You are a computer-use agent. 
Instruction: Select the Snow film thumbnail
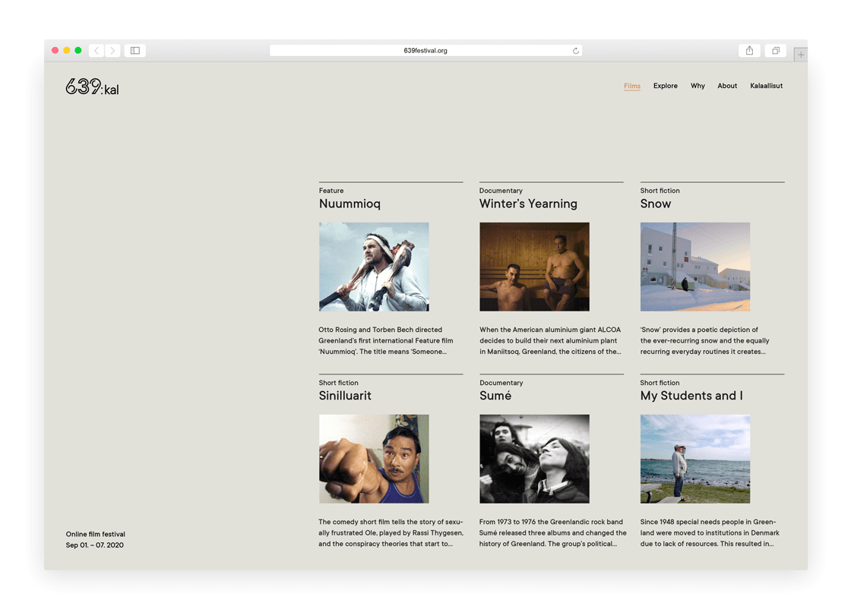pos(694,267)
